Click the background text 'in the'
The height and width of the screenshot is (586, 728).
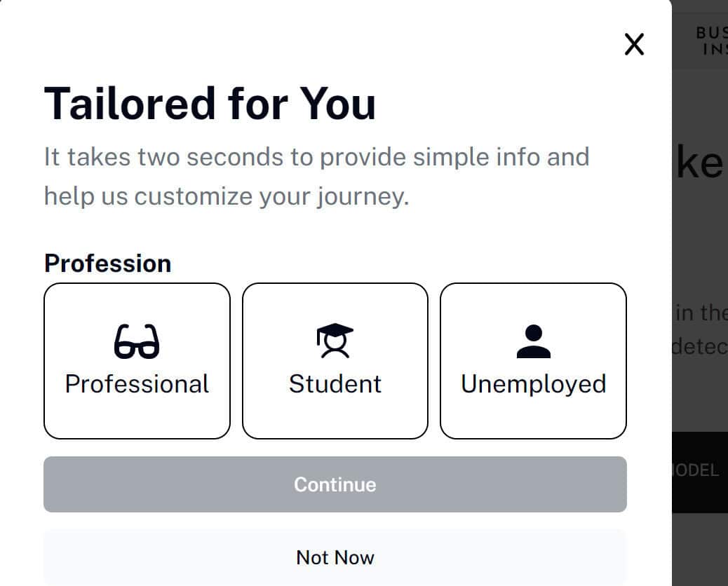(x=701, y=312)
